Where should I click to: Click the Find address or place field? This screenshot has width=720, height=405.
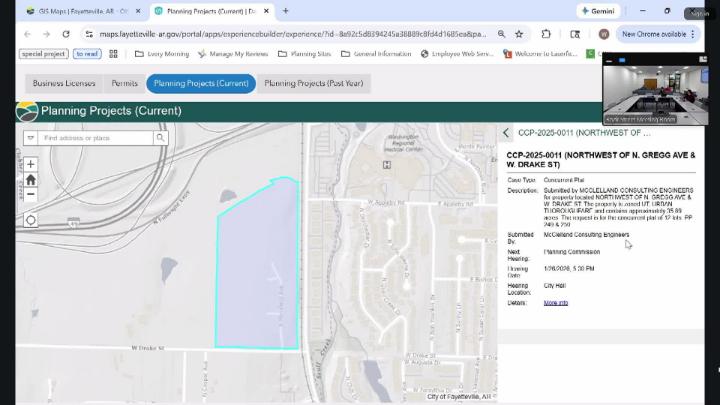point(96,138)
